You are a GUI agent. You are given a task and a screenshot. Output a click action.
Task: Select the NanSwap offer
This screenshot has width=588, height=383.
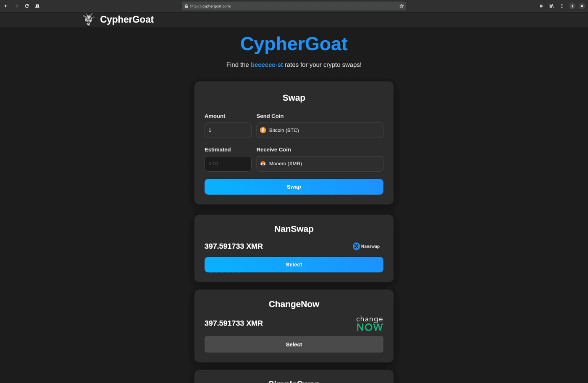[294, 265]
